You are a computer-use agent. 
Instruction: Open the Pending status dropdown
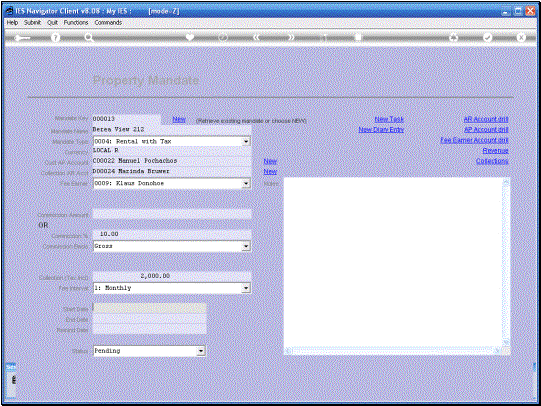click(201, 351)
